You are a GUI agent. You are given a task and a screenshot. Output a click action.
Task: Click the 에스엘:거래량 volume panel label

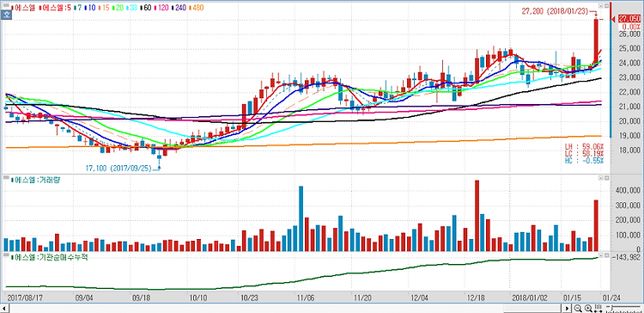35,180
